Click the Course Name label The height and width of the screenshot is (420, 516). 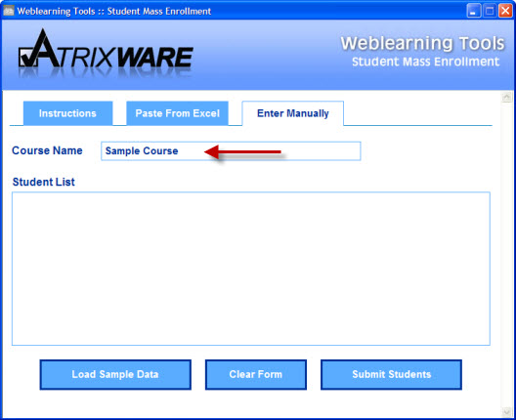47,150
